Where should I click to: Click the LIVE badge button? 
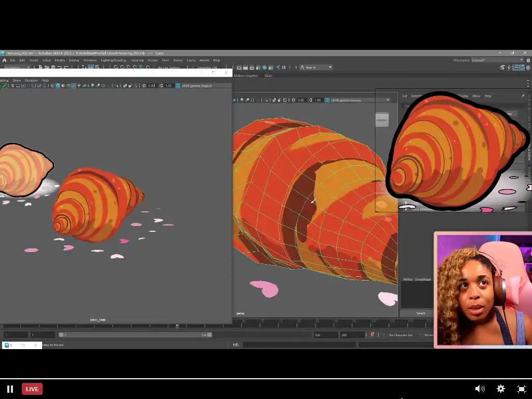[32, 389]
